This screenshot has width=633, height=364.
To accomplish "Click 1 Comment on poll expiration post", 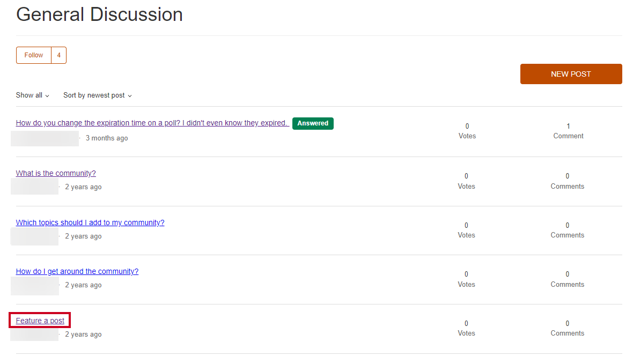I will (x=568, y=131).
